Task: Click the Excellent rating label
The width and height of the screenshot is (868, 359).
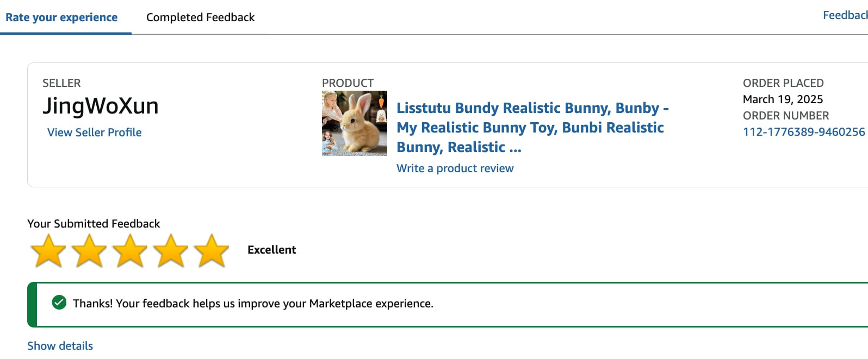Action: (271, 250)
